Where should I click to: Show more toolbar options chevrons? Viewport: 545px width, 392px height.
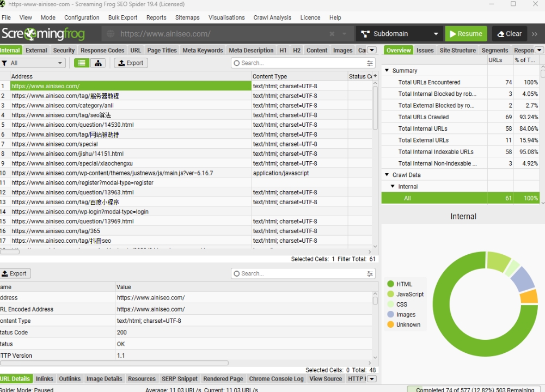click(x=535, y=34)
